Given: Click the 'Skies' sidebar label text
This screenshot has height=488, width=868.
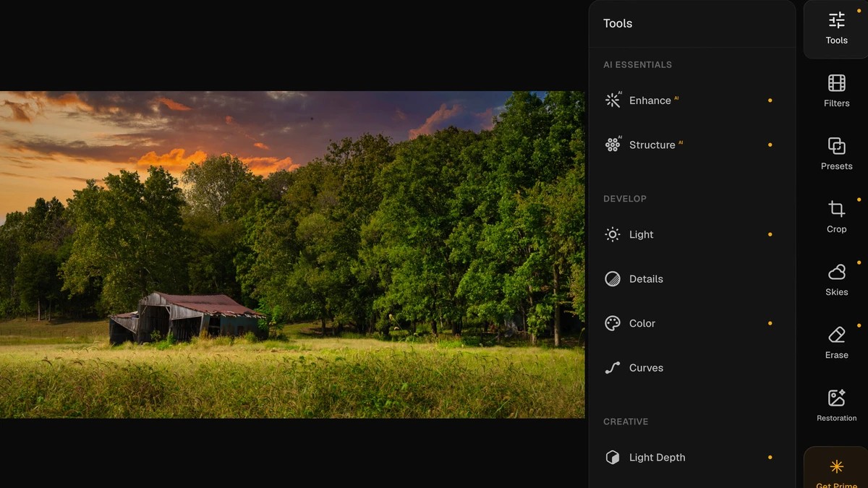Looking at the screenshot, I should (837, 292).
